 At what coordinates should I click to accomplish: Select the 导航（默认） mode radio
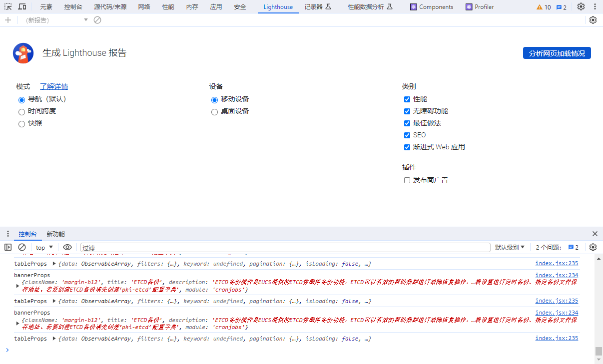(x=21, y=100)
